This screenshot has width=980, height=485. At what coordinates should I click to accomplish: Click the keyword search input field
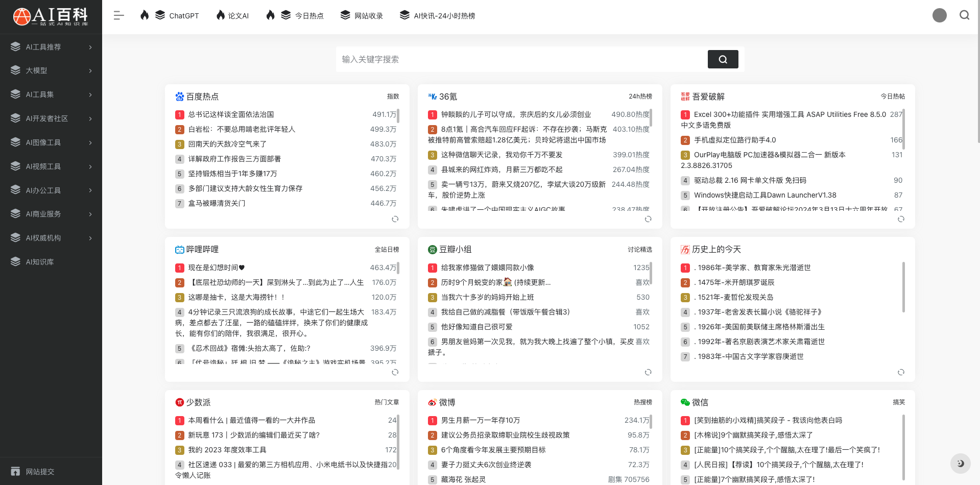[x=521, y=59]
